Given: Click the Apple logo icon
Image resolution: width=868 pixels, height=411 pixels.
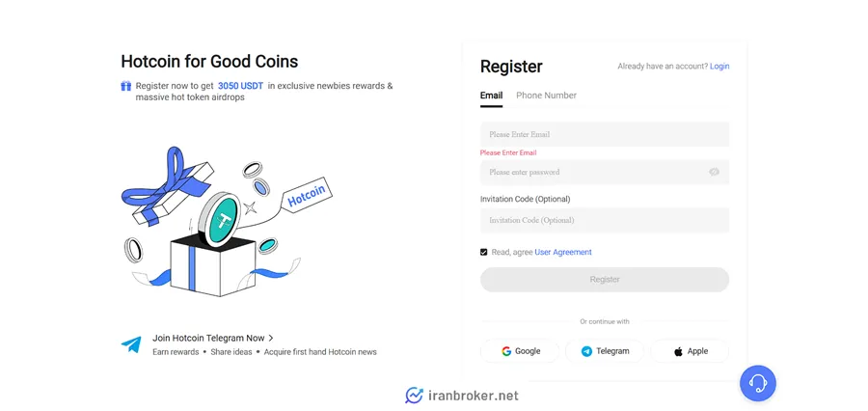Looking at the screenshot, I should click(678, 351).
